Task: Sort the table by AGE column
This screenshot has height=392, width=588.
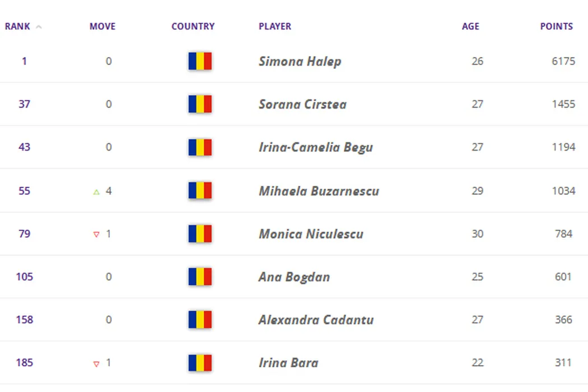Action: 470,26
